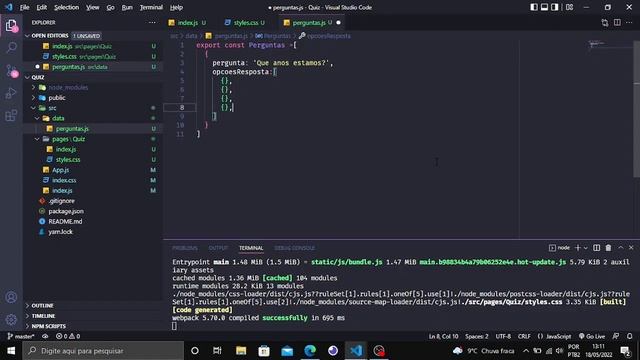The image size is (640, 360).
Task: Click the Split Editor Right icon
Action: [617, 22]
